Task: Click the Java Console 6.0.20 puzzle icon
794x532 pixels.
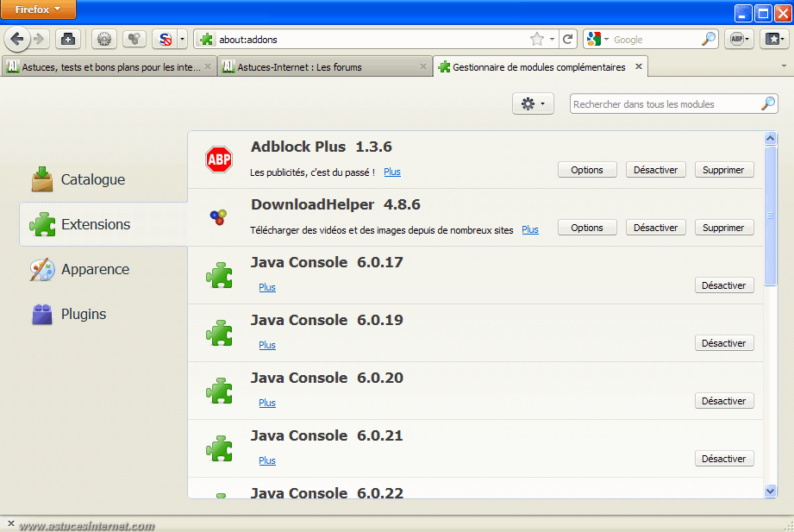Action: pos(219,391)
